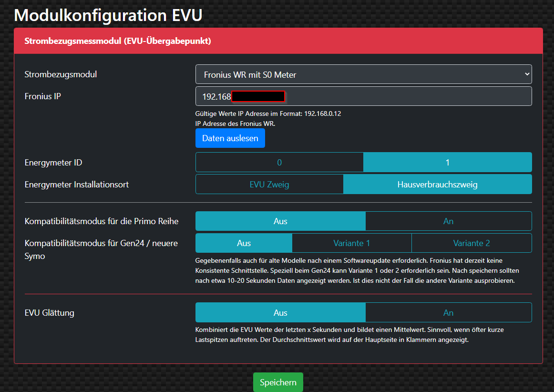Viewport: 554px width, 392px height.
Task: Turn Primo compatibility mode An
Action: 448,221
